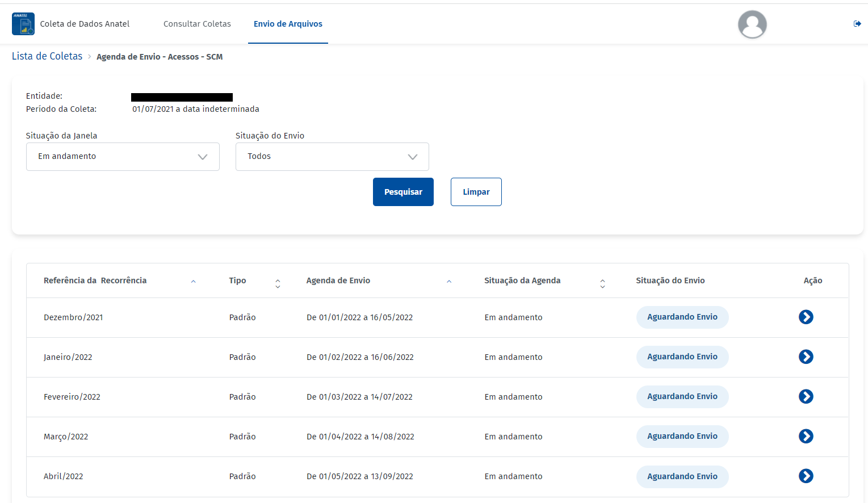This screenshot has height=503, width=868.
Task: Click date range De 01/04/2022 a 14/08/2022
Action: click(360, 437)
